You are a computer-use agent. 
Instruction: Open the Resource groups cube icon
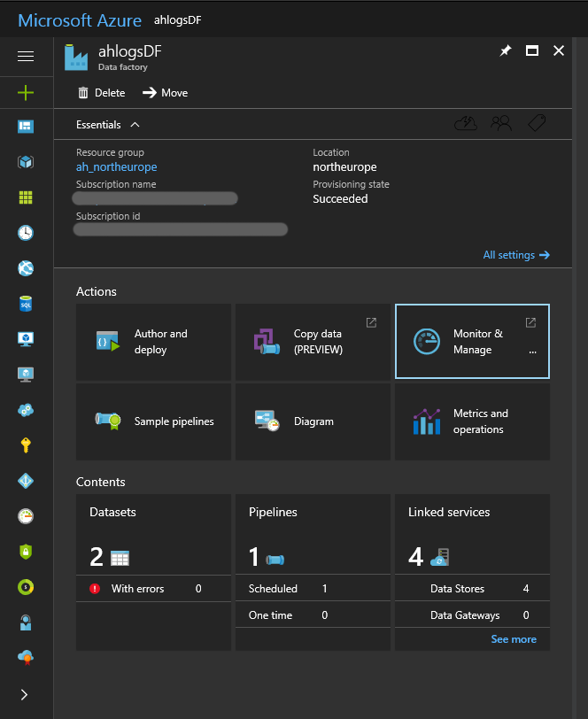(26, 162)
